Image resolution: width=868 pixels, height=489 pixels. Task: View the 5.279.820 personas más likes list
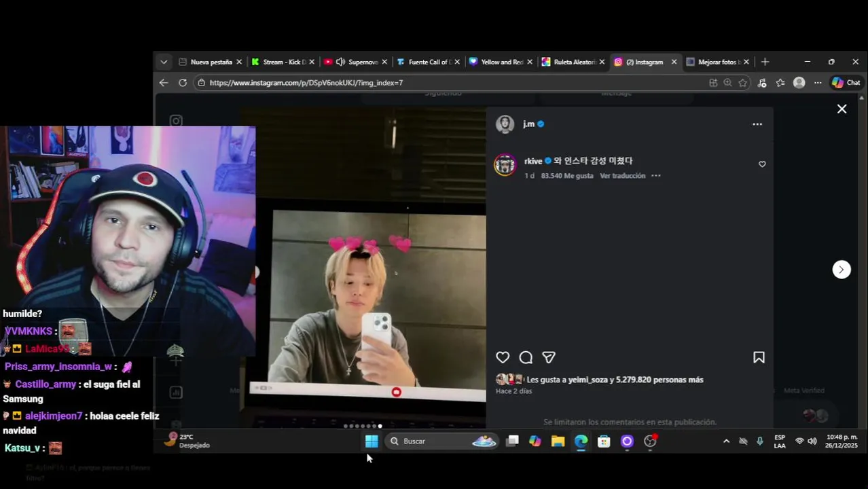click(x=659, y=380)
